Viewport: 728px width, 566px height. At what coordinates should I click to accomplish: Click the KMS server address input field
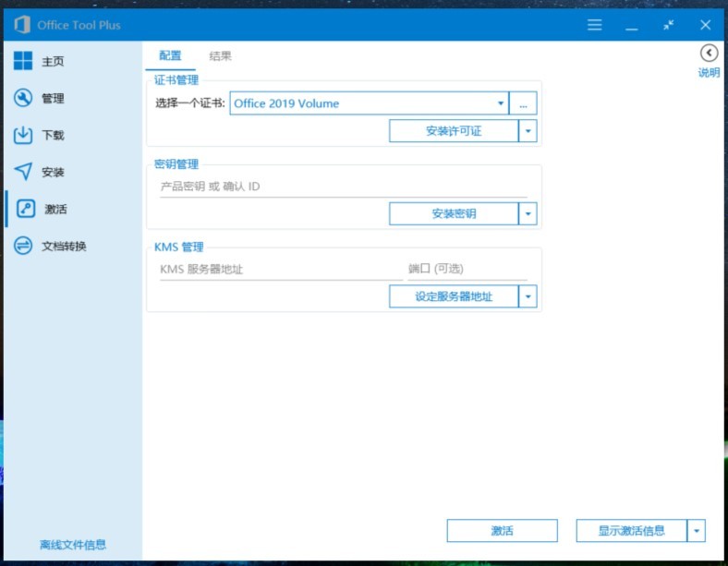tap(280, 270)
